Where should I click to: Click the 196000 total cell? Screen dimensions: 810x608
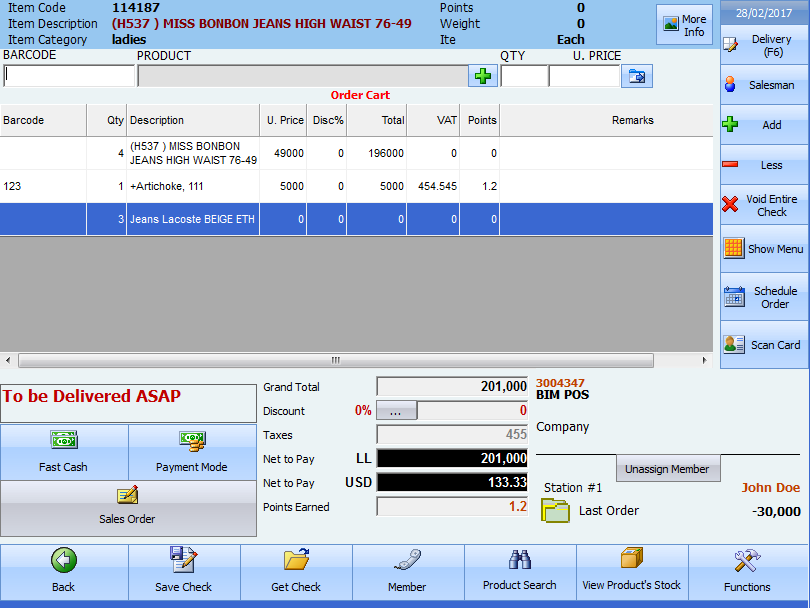pos(377,153)
